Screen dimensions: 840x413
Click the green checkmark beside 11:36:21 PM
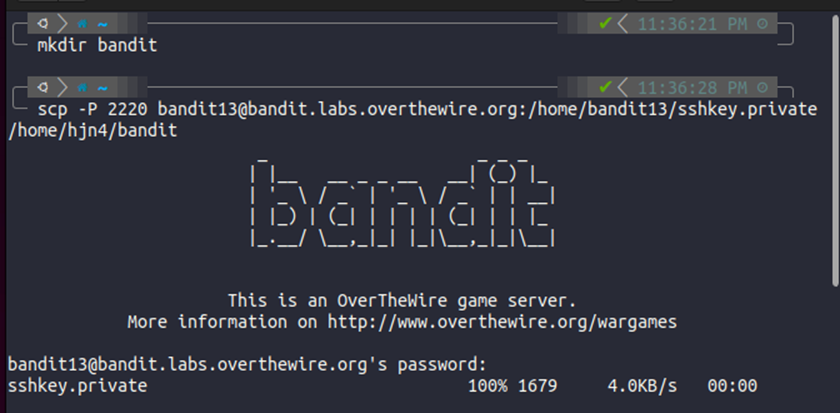click(x=605, y=24)
